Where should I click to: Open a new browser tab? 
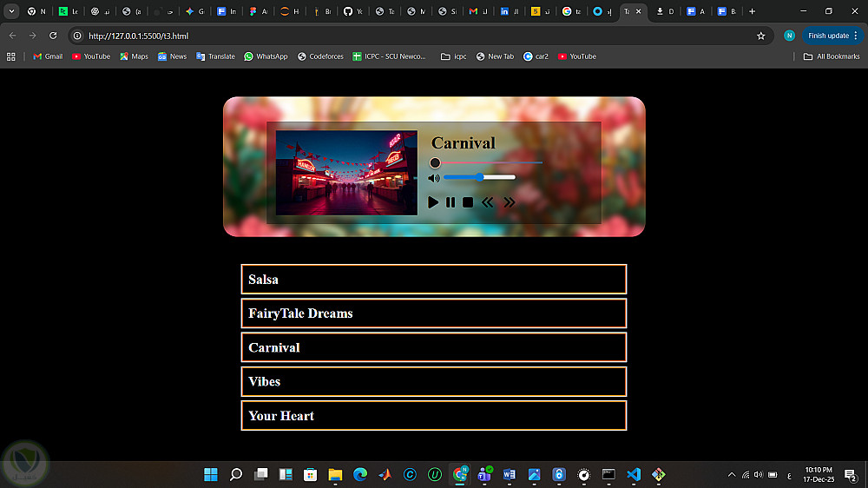752,11
